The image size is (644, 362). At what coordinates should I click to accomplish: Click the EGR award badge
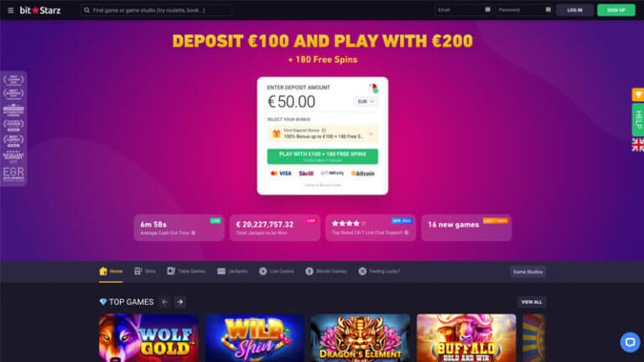tap(13, 174)
